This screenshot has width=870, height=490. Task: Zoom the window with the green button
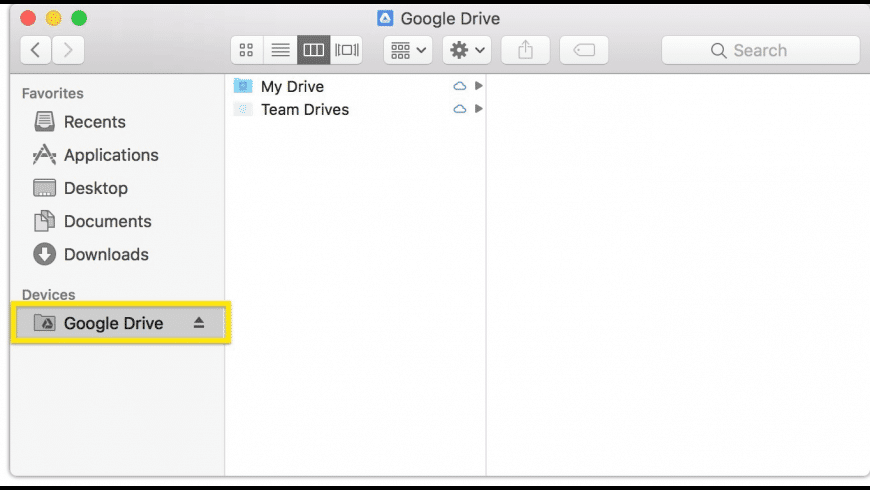tap(79, 18)
